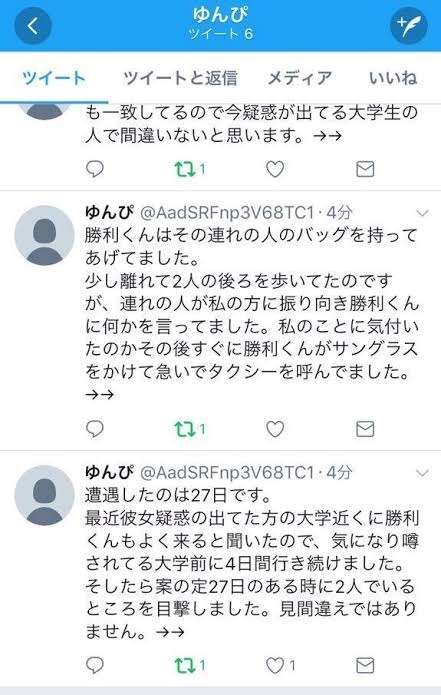Retweet the tweet starting 遭遇したのは27日

pos(190,665)
